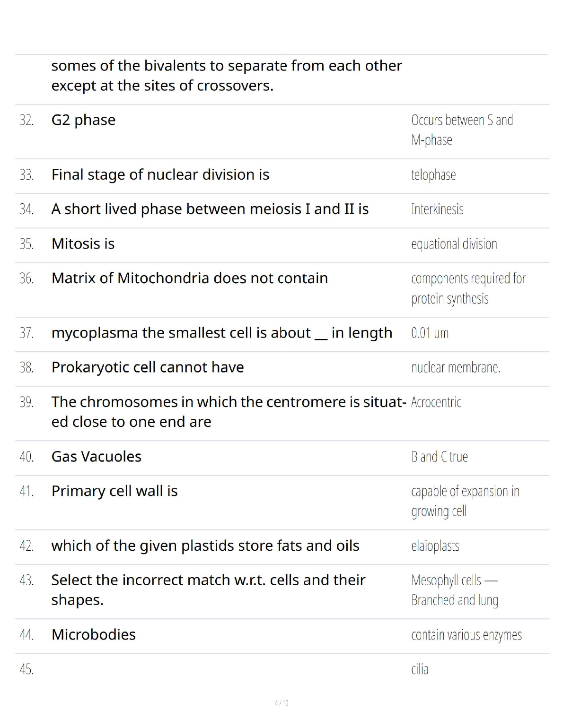Click 'Mitosis is' question row
The image size is (563, 728).
point(83,244)
